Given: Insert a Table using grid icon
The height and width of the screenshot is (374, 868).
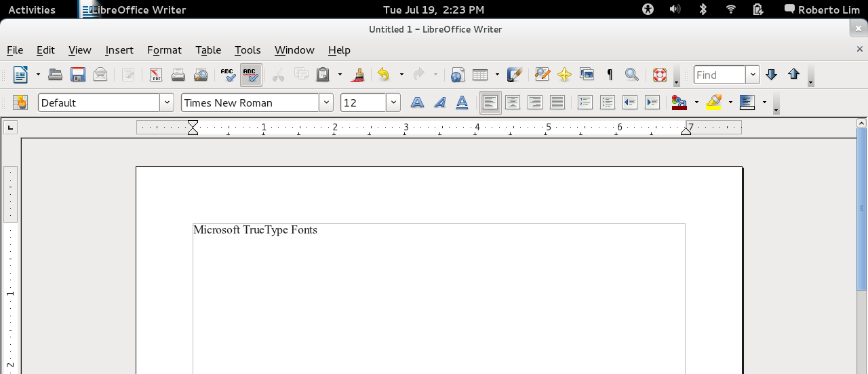Looking at the screenshot, I should click(480, 75).
